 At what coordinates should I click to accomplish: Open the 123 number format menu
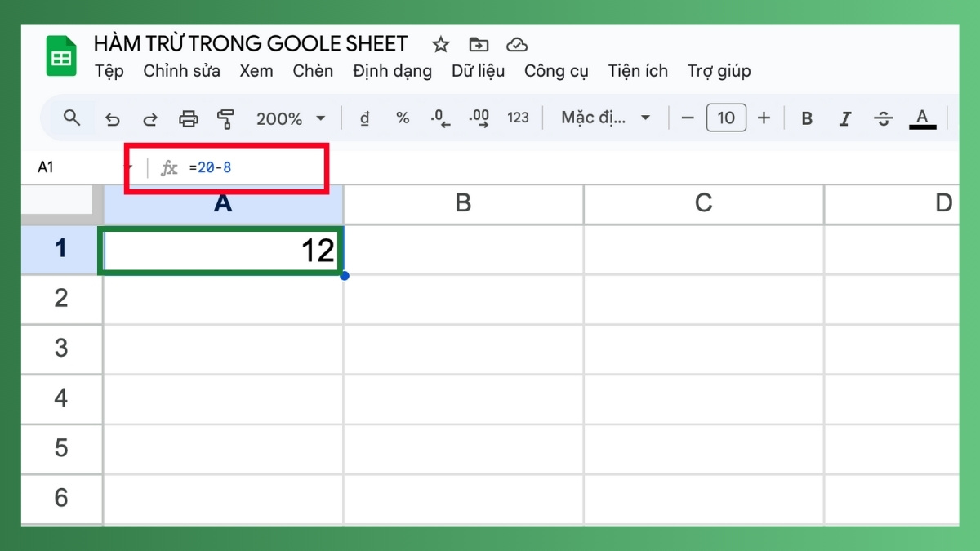[x=518, y=118]
